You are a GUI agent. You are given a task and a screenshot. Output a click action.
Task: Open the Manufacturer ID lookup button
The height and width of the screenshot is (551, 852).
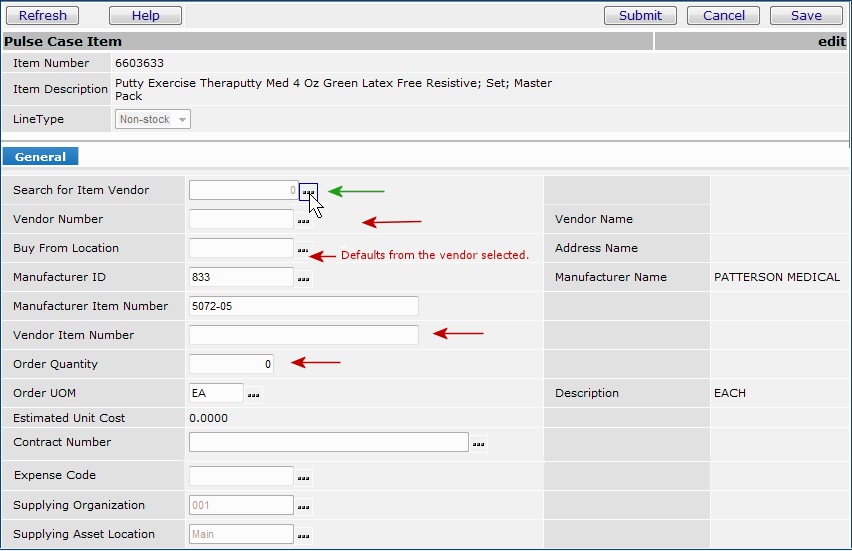(x=303, y=278)
